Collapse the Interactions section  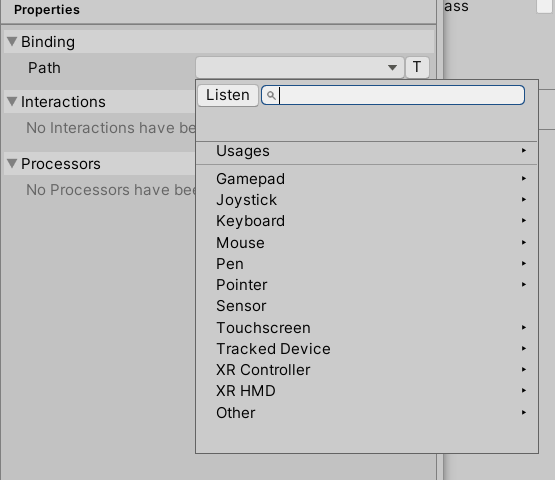[12, 102]
